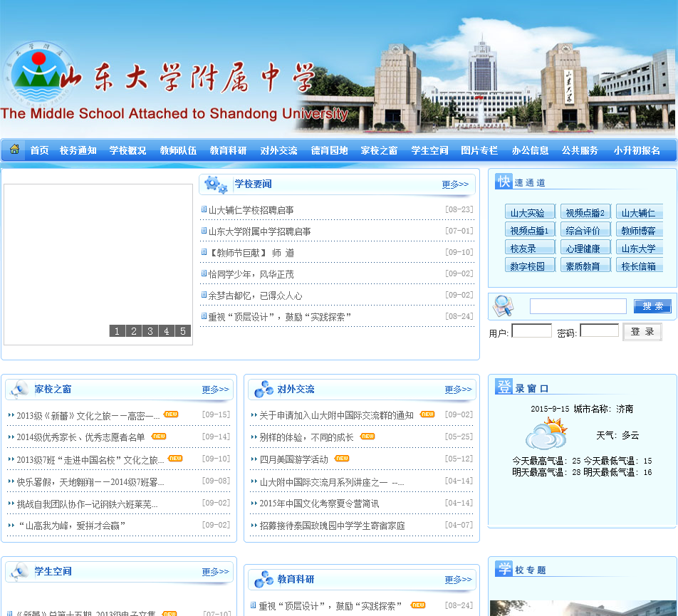Open 四月美国游学活动 article
Screen dimensions: 678x616
(293, 459)
